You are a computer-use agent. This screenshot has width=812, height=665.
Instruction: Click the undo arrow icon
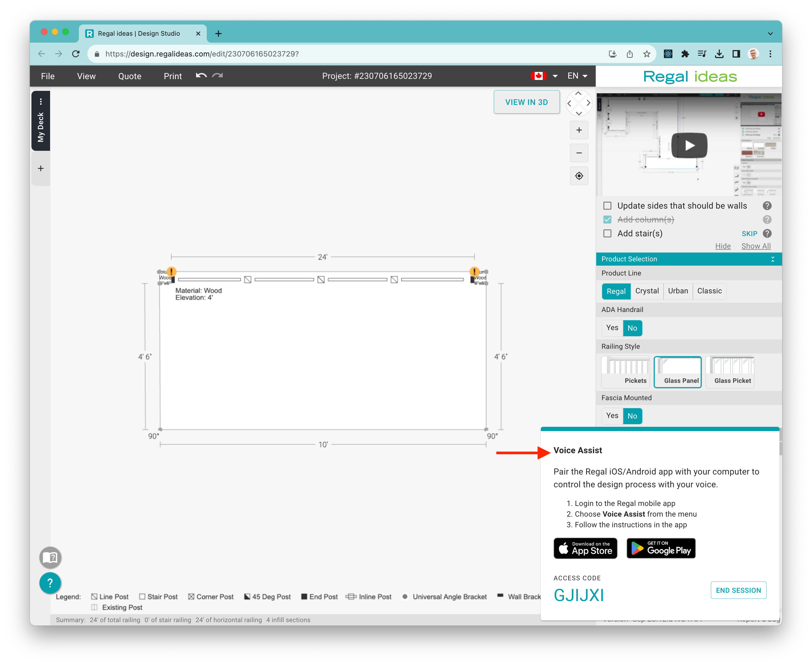pos(201,75)
